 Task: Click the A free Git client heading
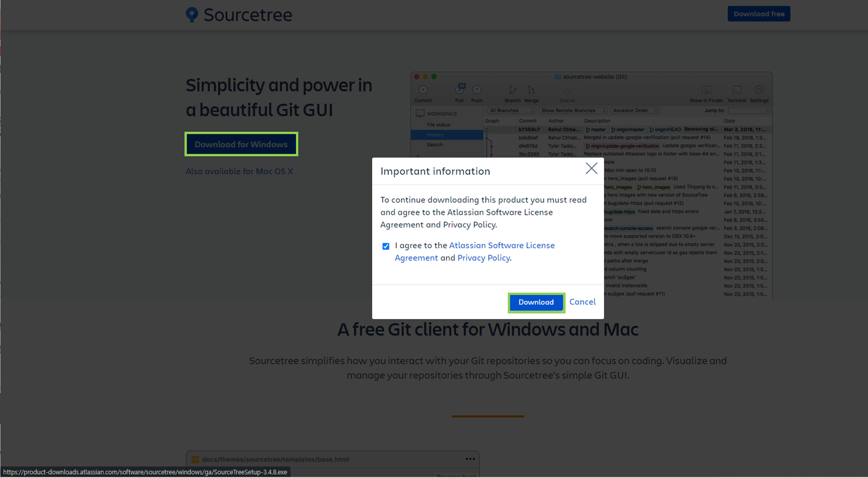point(487,330)
